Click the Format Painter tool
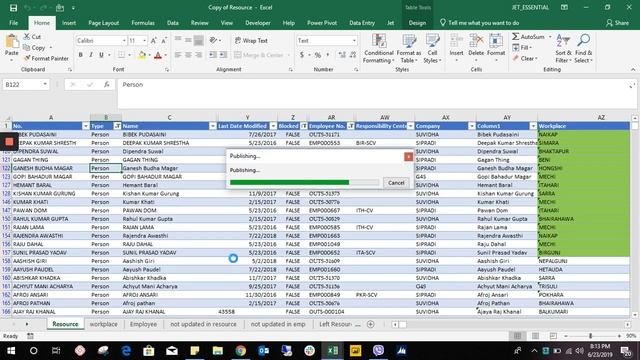This screenshot has width=640, height=360. pos(46,58)
